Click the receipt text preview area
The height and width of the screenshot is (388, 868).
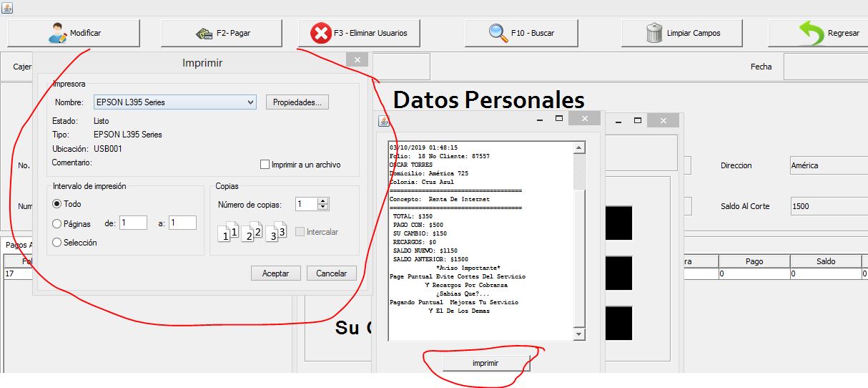[x=481, y=241]
